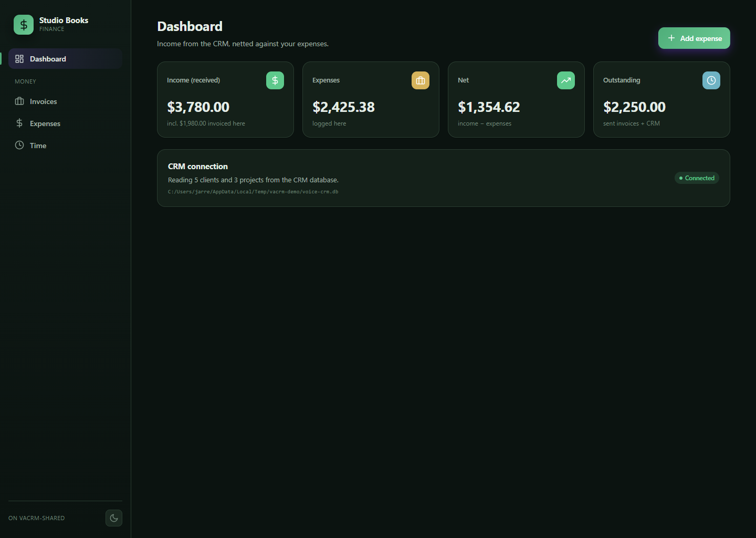Click the blue clock icon on Outstanding card
The height and width of the screenshot is (538, 756).
tap(711, 80)
